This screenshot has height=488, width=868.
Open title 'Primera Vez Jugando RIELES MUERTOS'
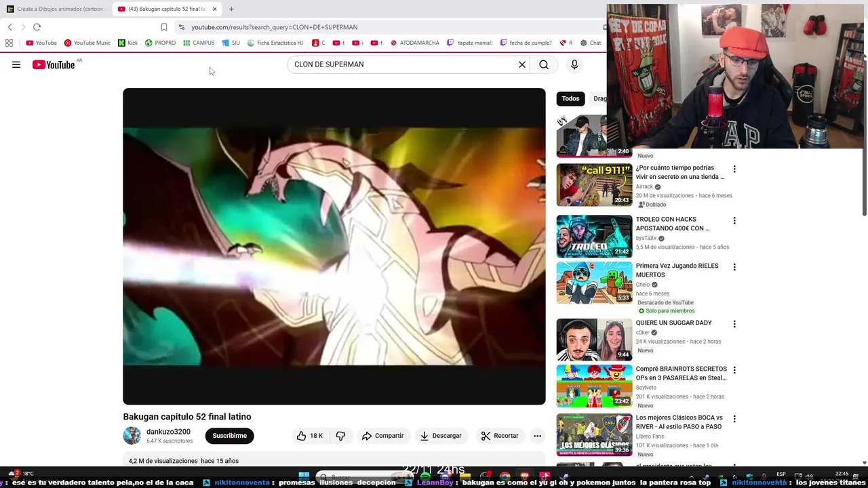click(x=677, y=270)
